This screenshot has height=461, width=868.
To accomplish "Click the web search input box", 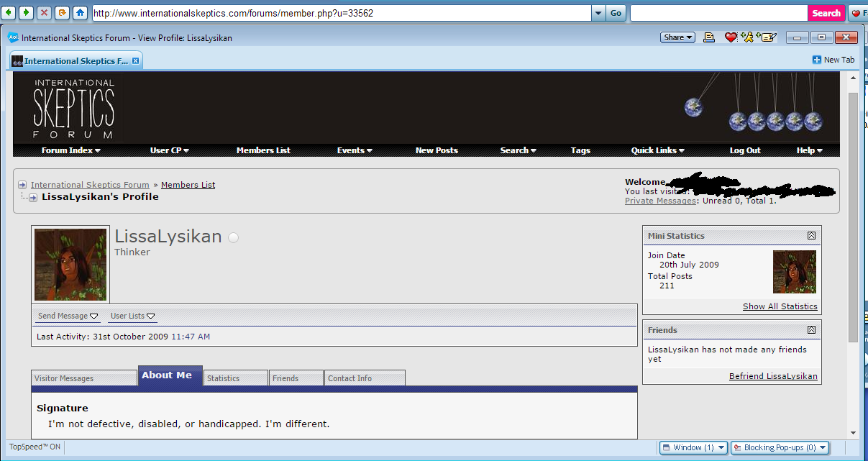I will (x=719, y=13).
